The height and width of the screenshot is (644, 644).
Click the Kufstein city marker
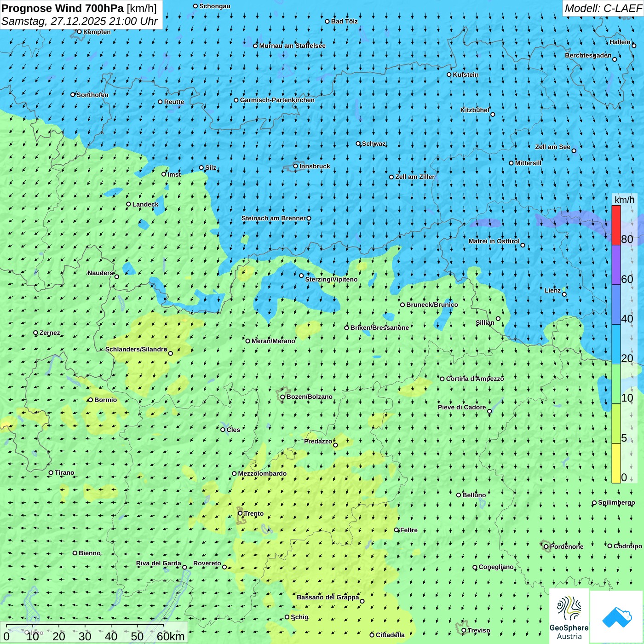click(449, 75)
